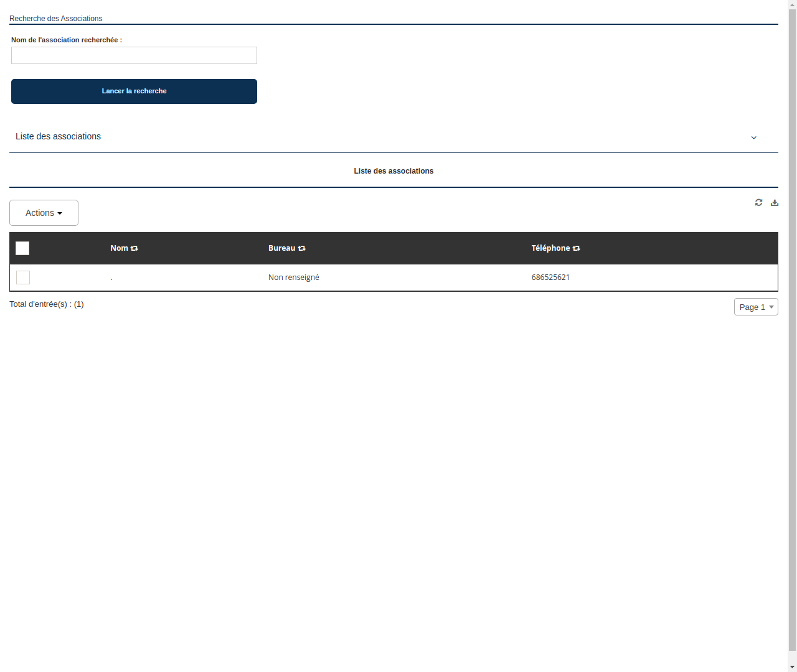797x672 pixels.
Task: Click the export icon above the table
Action: tap(775, 202)
